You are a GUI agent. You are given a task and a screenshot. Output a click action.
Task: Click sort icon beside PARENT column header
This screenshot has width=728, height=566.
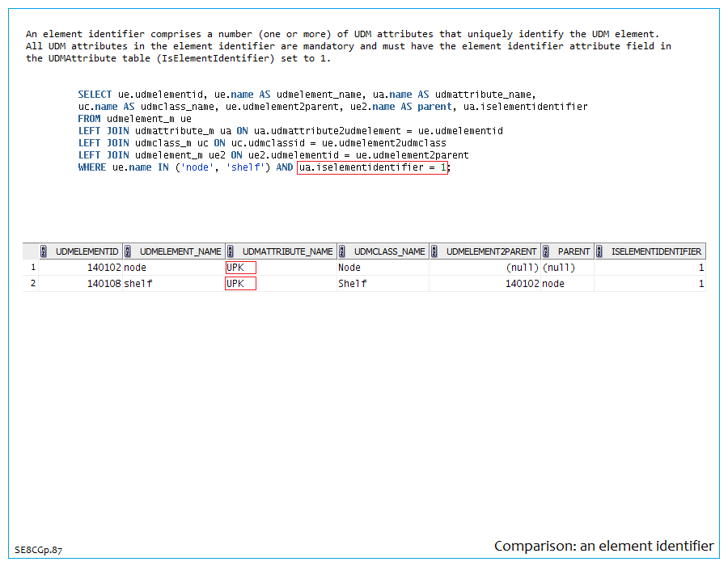click(546, 251)
